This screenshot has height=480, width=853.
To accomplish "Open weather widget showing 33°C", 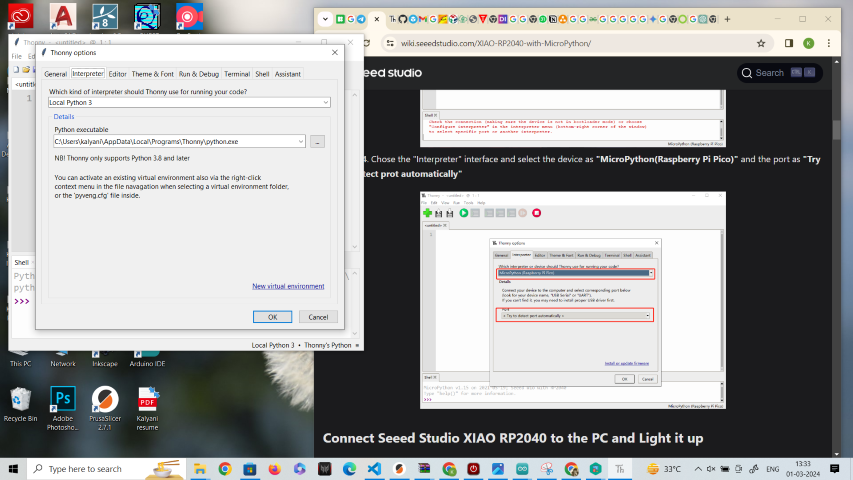I will 665,469.
